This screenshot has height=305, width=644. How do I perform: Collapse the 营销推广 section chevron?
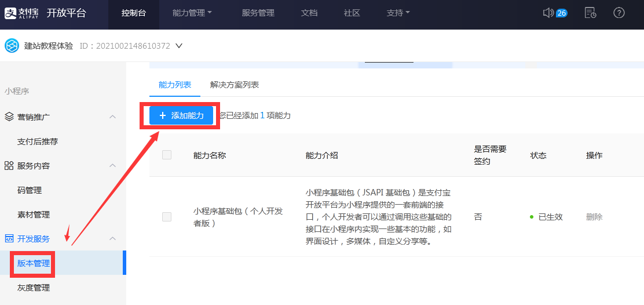pos(113,117)
